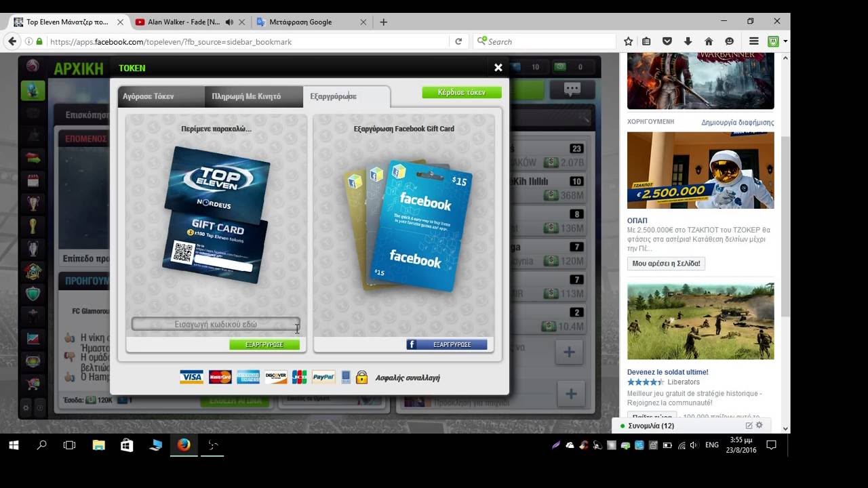Open the stadium club icon in sidebar
The image size is (868, 488).
[33, 271]
